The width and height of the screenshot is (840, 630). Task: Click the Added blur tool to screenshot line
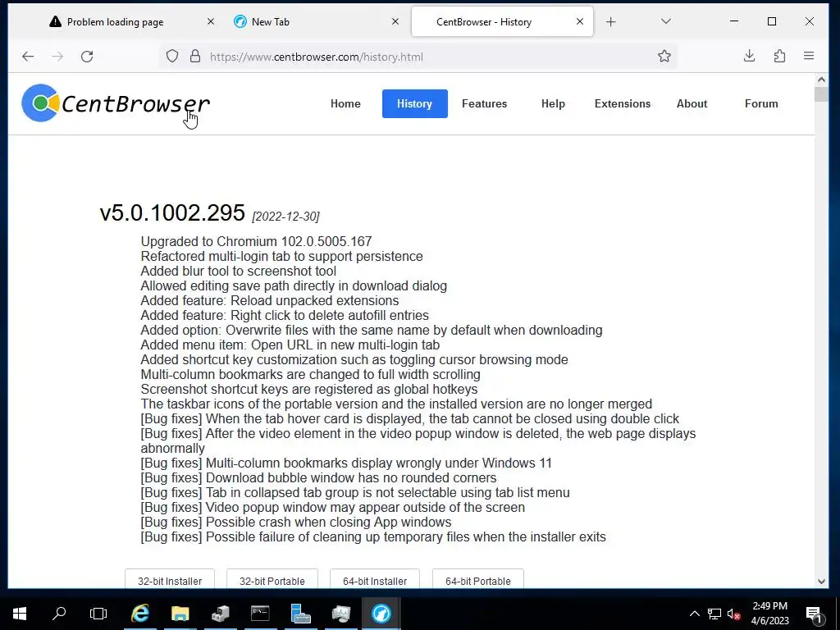[x=239, y=271]
